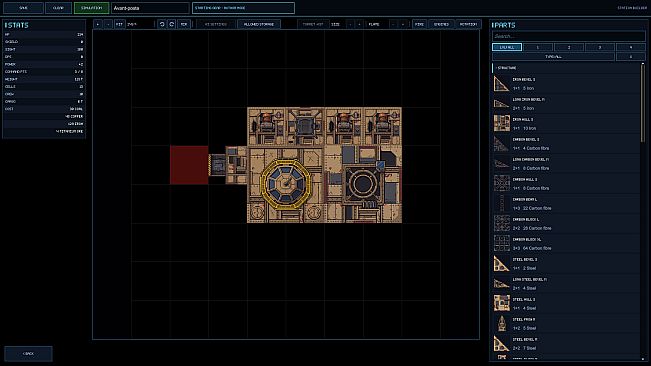
Task: Click the Cargo stat row
Action: (44, 102)
